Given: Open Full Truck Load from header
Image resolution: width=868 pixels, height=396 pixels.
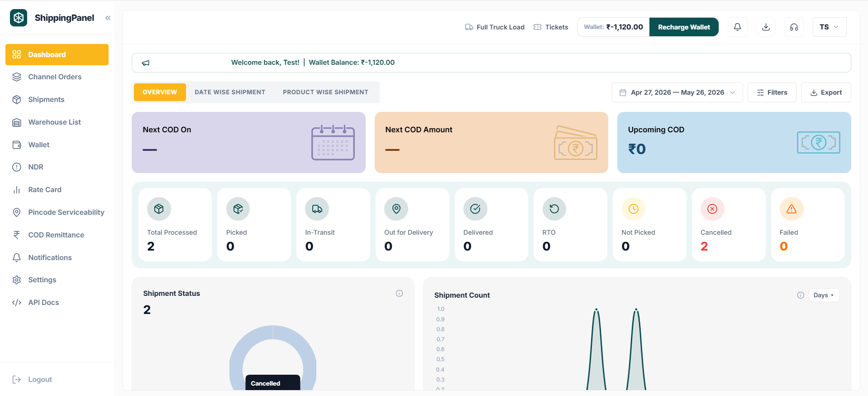Looking at the screenshot, I should point(495,27).
